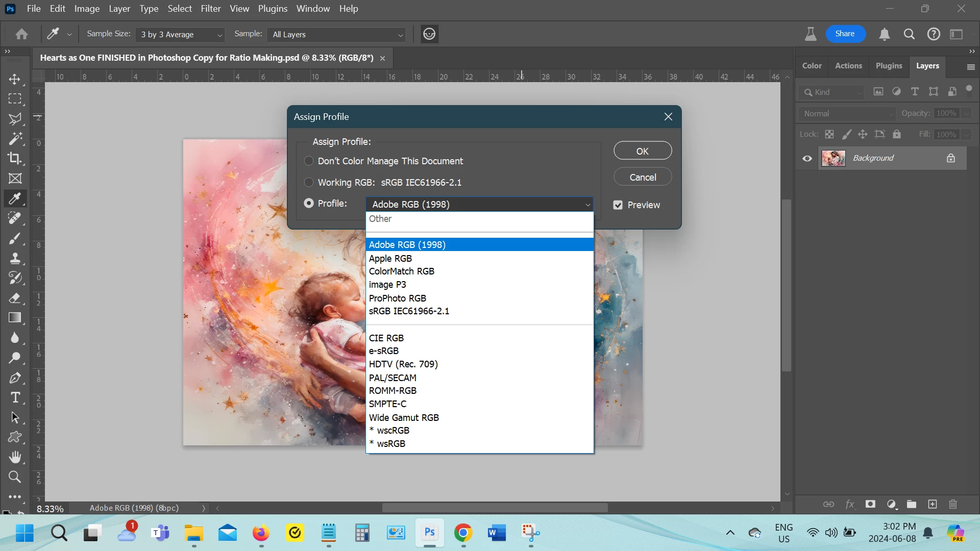Click the Share button
Image resolution: width=980 pixels, height=551 pixels.
coord(845,34)
